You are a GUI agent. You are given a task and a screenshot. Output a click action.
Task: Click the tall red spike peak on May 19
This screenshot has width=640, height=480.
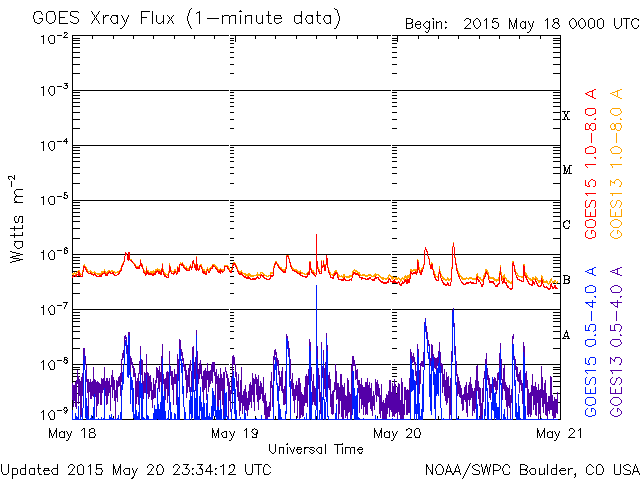[x=316, y=236]
